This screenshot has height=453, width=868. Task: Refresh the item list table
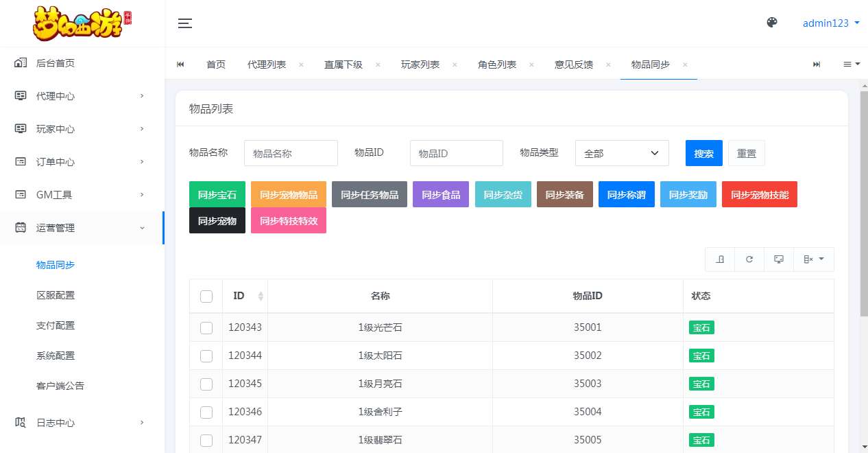(749, 259)
